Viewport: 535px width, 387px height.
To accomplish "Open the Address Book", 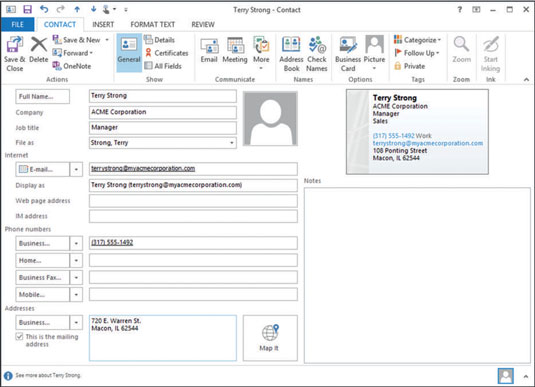I will point(291,54).
